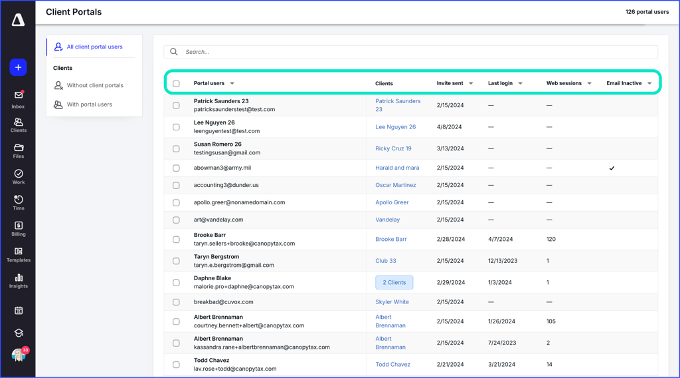Open the blue plus create button
The image size is (680, 378).
click(18, 67)
